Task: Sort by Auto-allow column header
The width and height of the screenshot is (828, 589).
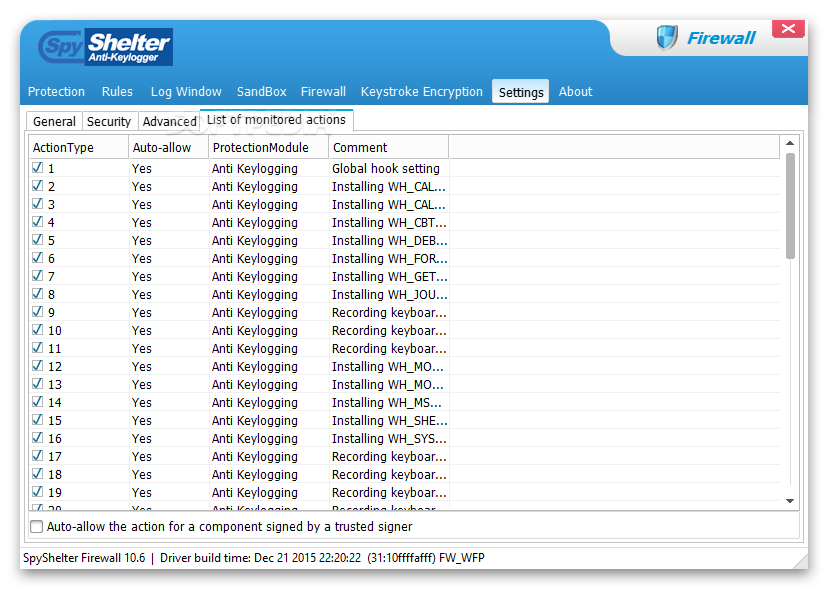Action: point(169,147)
